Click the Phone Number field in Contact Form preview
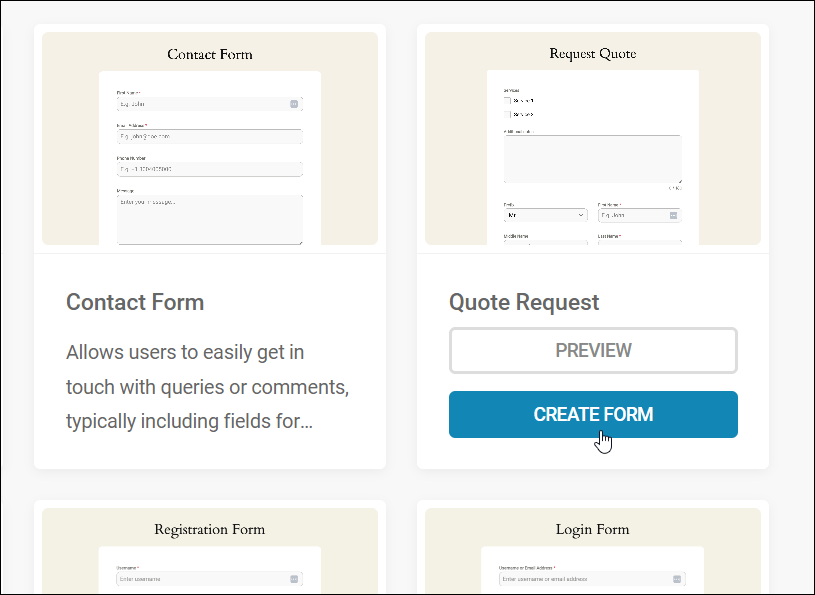Screen dimensions: 815x595 207,168
